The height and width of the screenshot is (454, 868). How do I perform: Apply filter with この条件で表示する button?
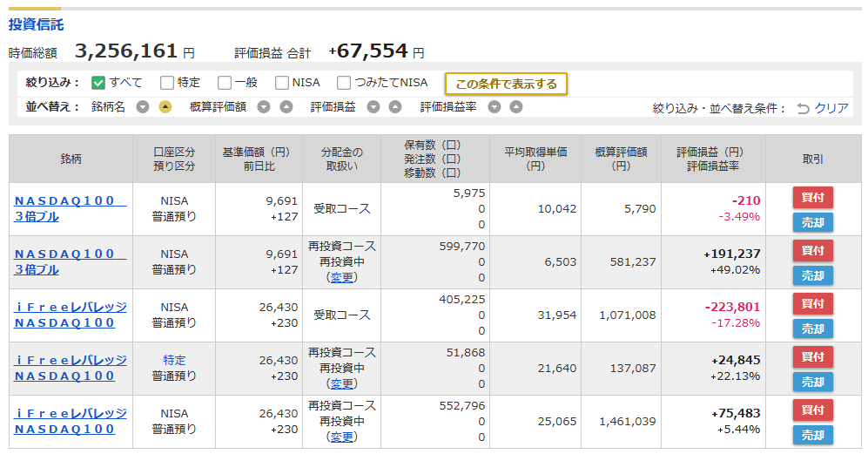(x=506, y=84)
